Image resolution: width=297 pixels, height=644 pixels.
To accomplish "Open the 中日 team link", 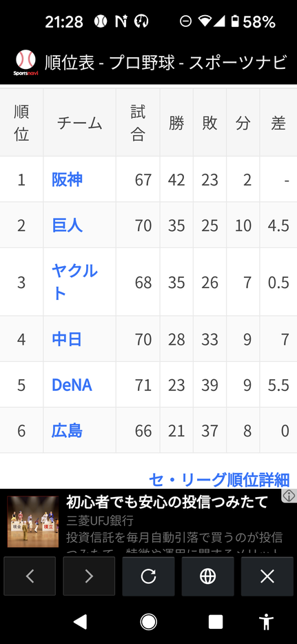I will [x=67, y=339].
